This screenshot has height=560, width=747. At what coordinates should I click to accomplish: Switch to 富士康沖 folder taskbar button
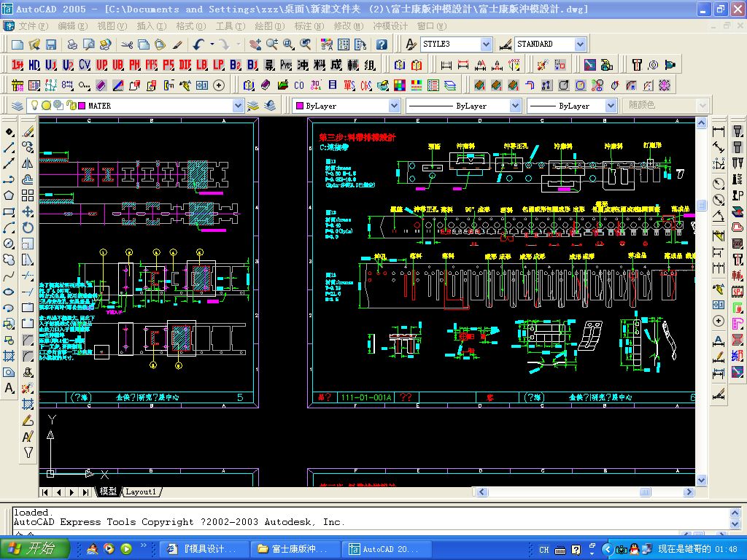point(294,549)
